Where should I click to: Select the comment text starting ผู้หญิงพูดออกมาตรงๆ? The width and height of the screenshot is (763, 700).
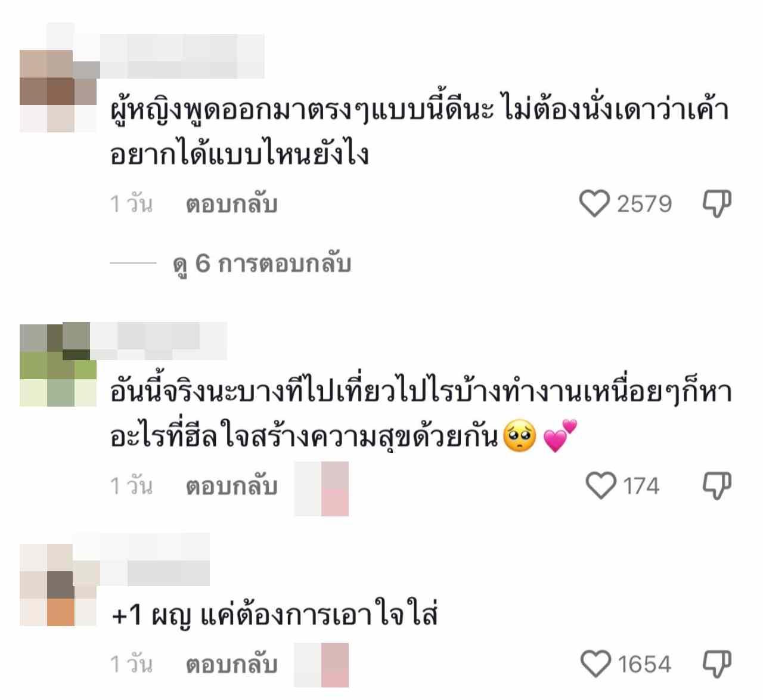420,132
